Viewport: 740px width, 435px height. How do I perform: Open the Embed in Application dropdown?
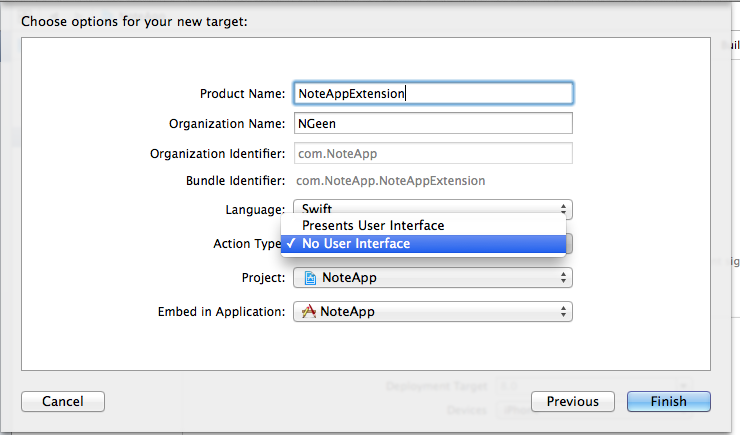tap(433, 311)
